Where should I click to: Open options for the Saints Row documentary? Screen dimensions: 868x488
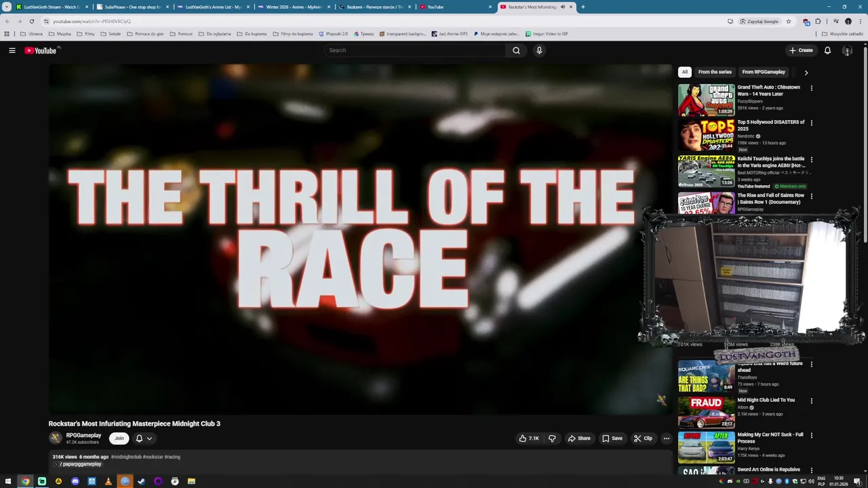(811, 197)
